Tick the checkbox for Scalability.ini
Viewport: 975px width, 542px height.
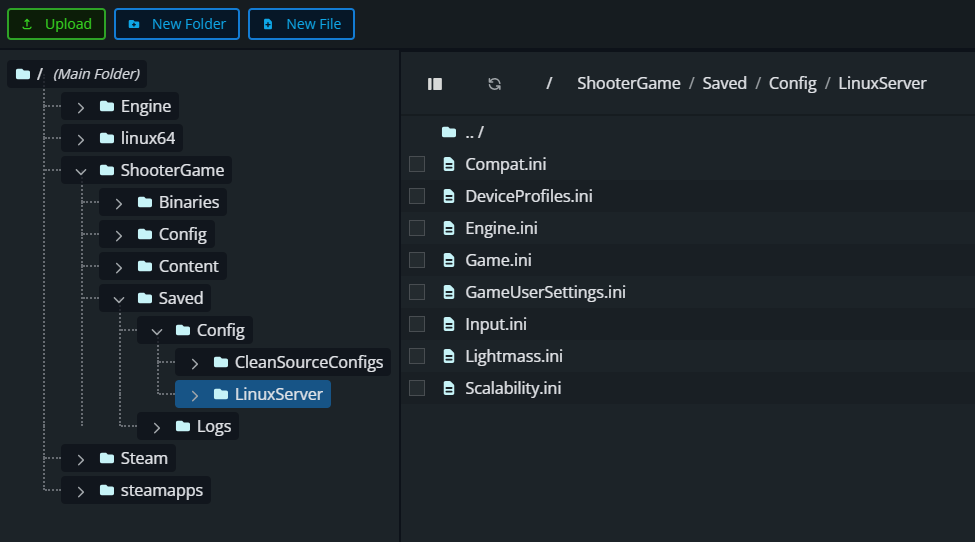click(x=417, y=388)
